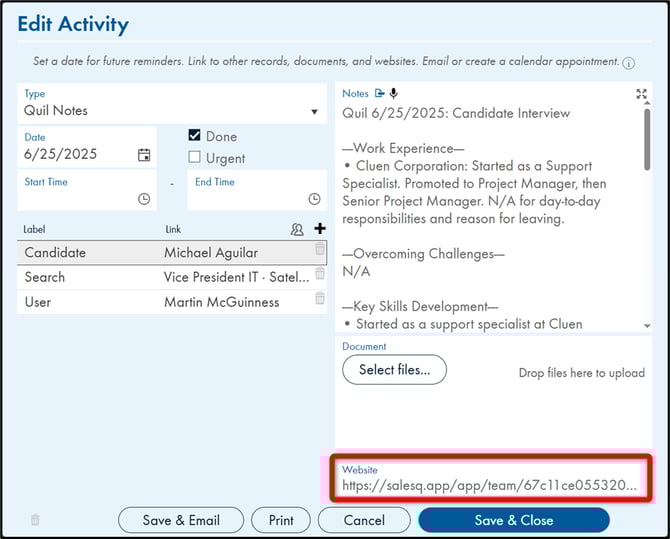This screenshot has height=539, width=670.
Task: Open the Type dropdown showing Quil Notes
Action: (x=172, y=111)
